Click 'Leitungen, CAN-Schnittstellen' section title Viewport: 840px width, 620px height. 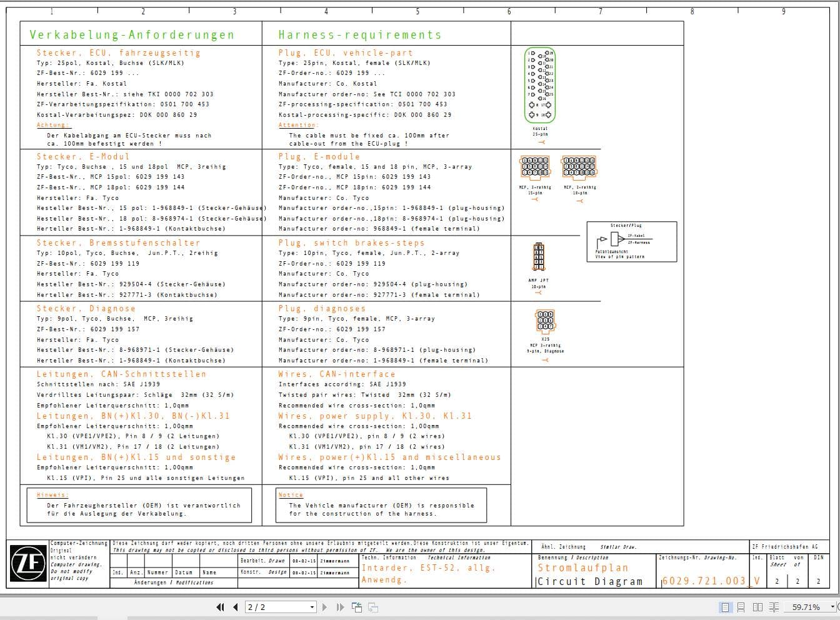tap(121, 374)
